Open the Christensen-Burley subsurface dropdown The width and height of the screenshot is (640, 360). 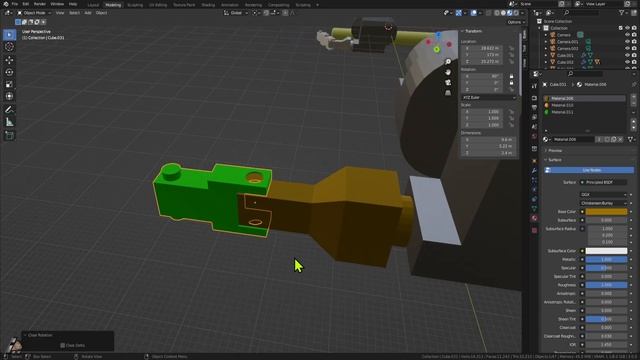point(603,203)
